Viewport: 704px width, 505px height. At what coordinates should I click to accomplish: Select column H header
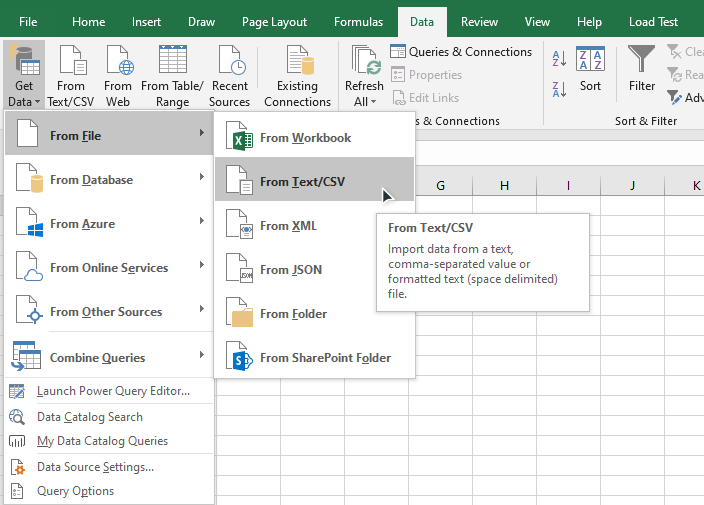coord(504,185)
